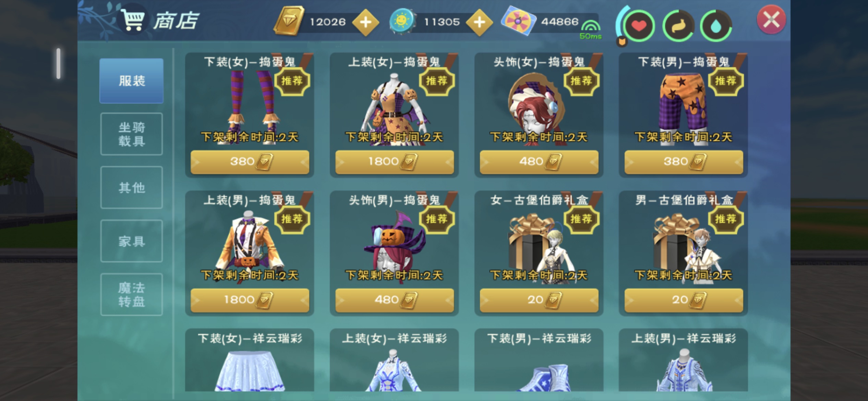Tap the yellow stomach hunger status icon

[678, 26]
